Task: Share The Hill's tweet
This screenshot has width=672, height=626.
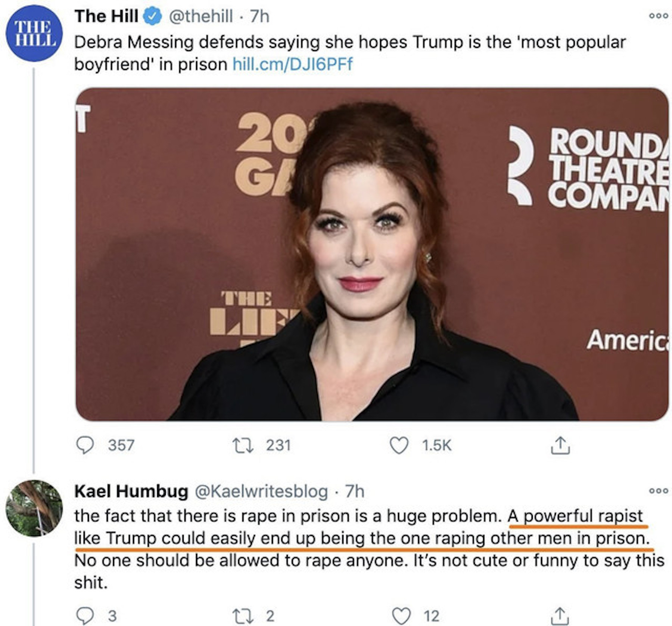Action: point(560,445)
